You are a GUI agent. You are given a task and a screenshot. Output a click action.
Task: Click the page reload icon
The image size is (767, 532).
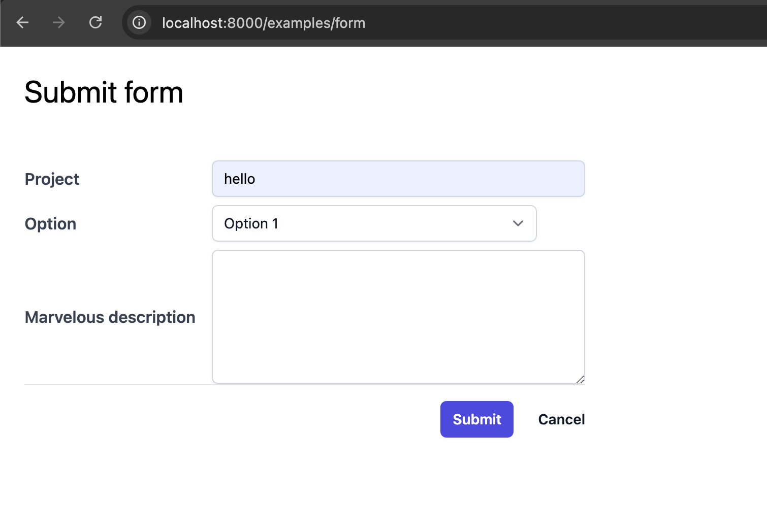95,22
